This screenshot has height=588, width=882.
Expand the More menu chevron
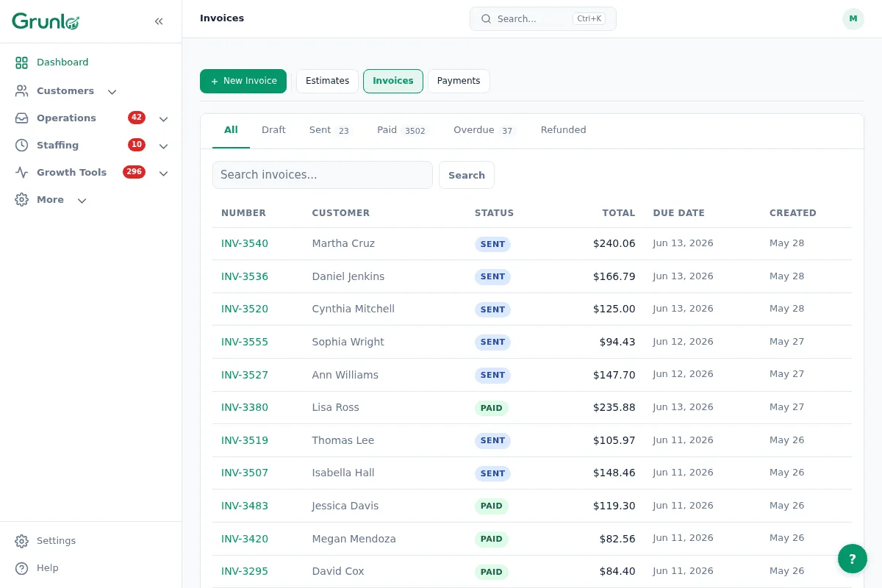coord(82,201)
